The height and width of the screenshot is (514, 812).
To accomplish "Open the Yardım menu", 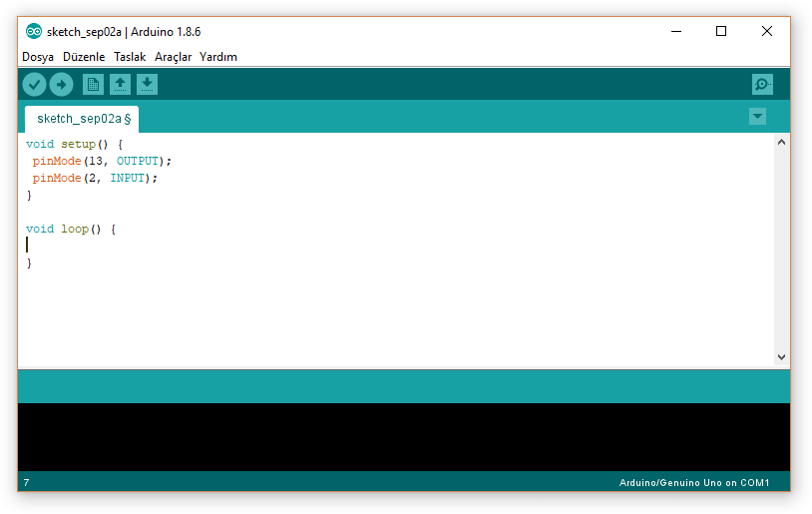I will tap(218, 57).
